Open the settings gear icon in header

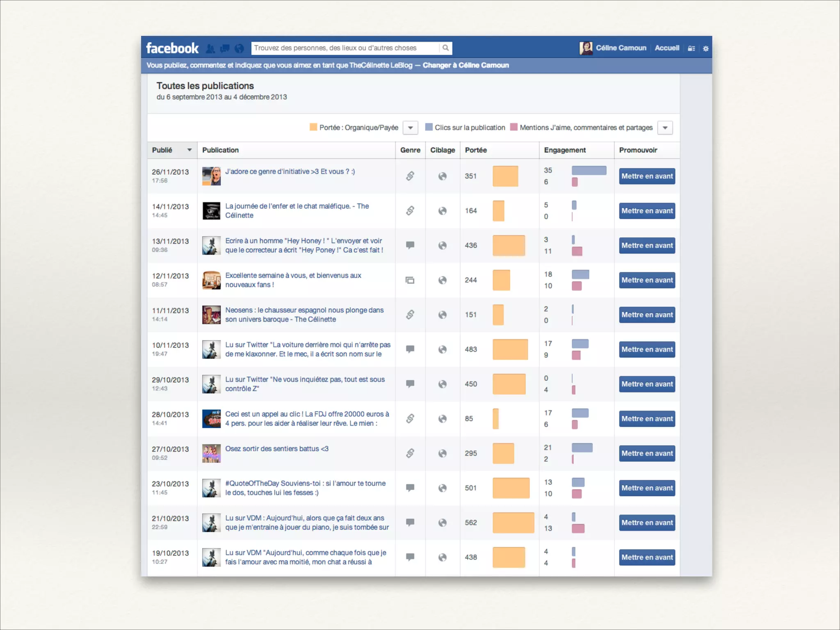706,48
